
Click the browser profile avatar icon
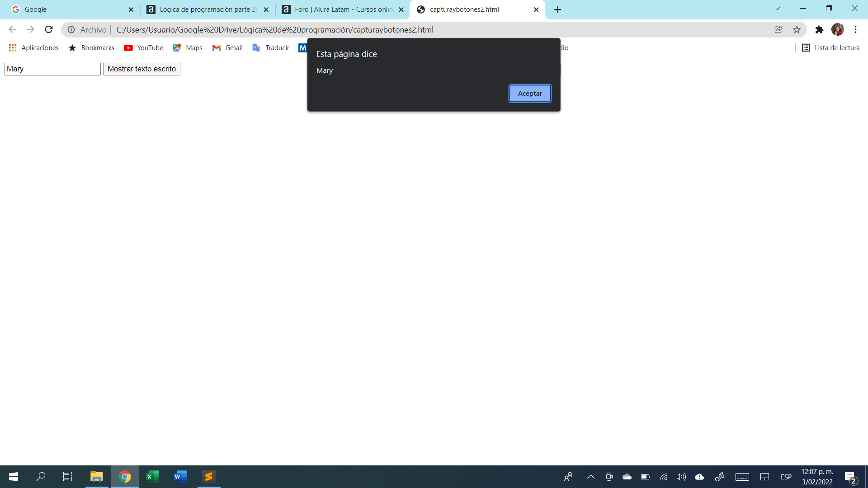pyautogui.click(x=839, y=29)
